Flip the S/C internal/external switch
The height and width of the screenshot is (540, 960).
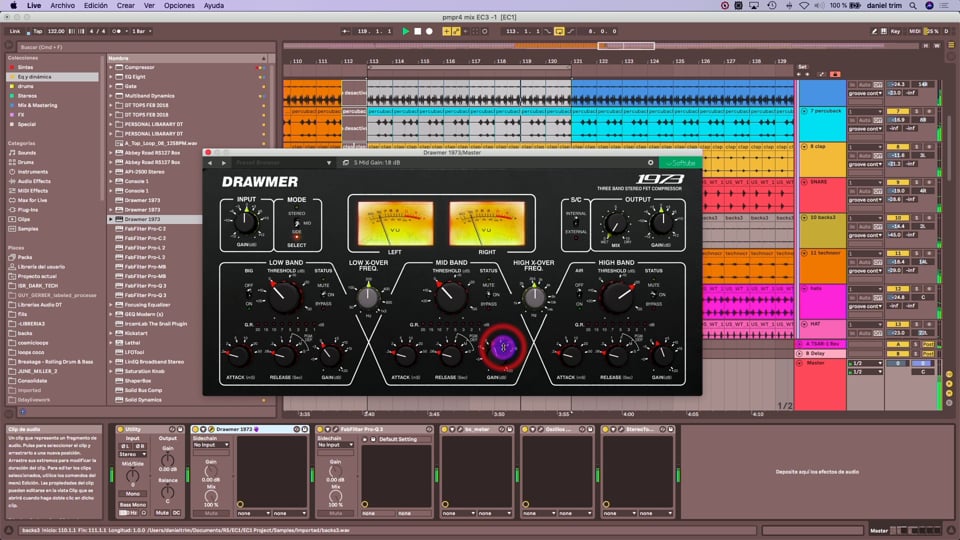[x=576, y=223]
